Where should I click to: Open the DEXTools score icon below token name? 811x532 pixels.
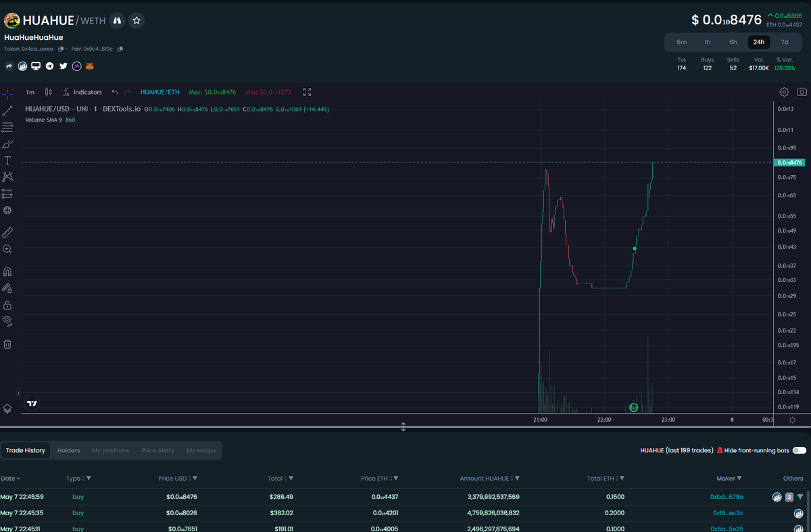(x=22, y=66)
